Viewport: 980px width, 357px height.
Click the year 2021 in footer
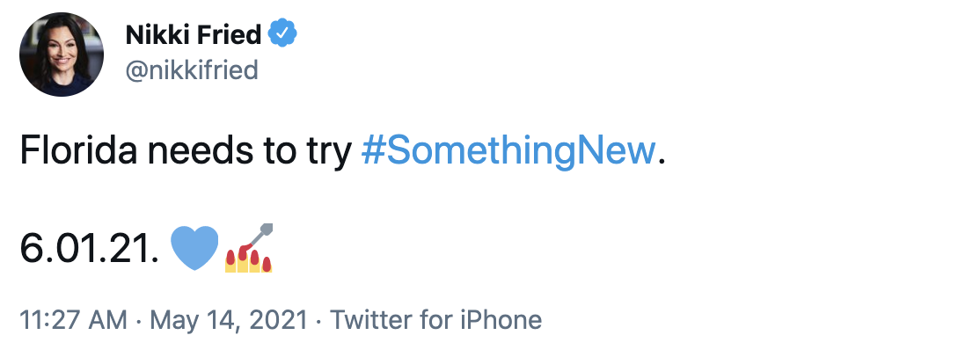(280, 319)
